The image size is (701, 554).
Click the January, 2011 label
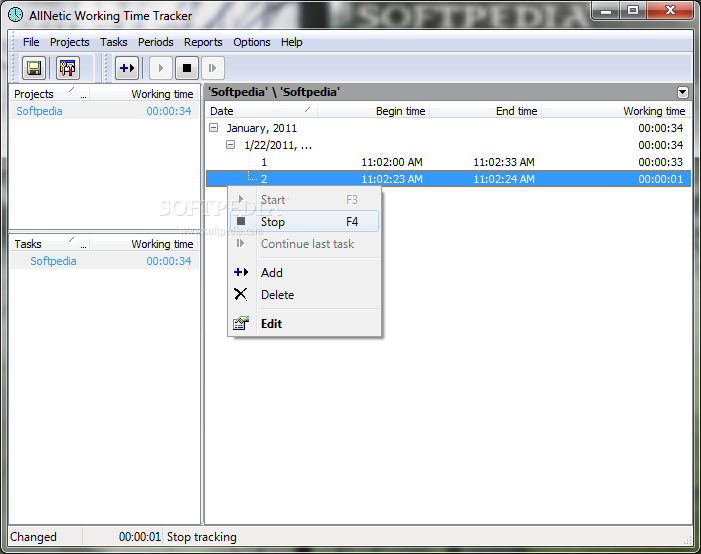tap(262, 128)
